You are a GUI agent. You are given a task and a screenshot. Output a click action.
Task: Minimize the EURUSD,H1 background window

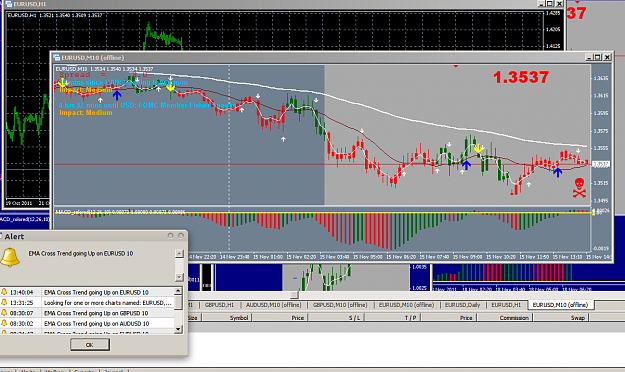pos(541,4)
